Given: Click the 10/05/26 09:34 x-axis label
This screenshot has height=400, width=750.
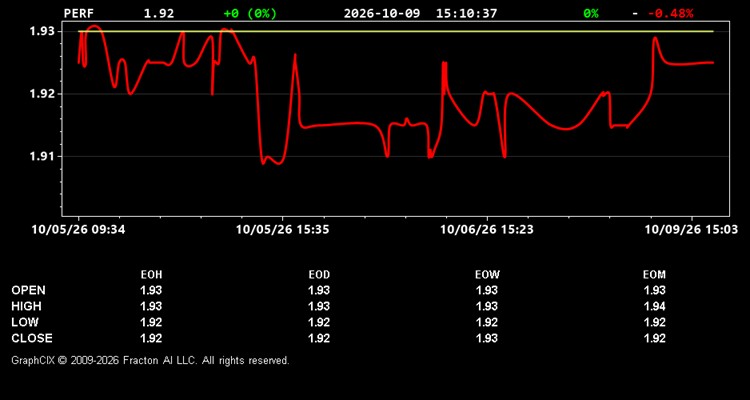Looking at the screenshot, I should click(78, 229).
